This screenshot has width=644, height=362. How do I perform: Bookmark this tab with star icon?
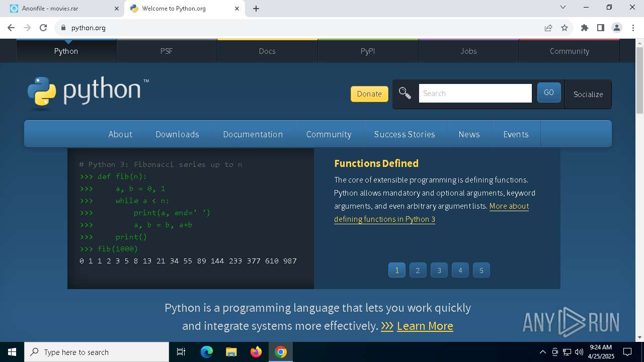pyautogui.click(x=565, y=28)
